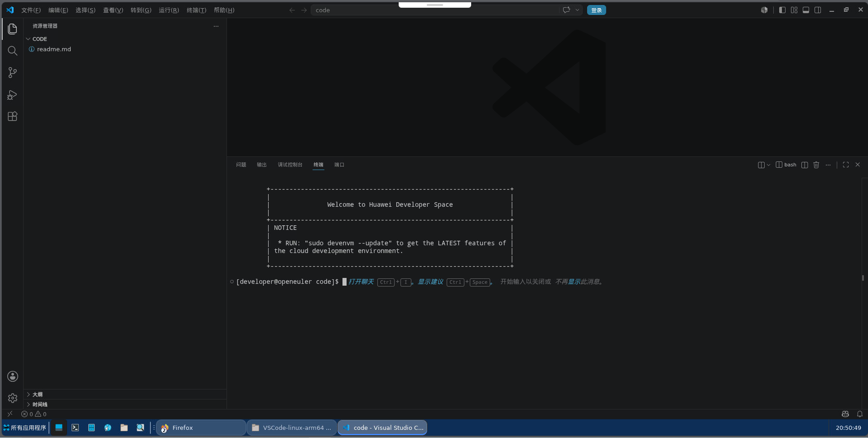Switch to VSCode-linux-arm64 file manager window
This screenshot has width=868, height=438.
tap(292, 428)
